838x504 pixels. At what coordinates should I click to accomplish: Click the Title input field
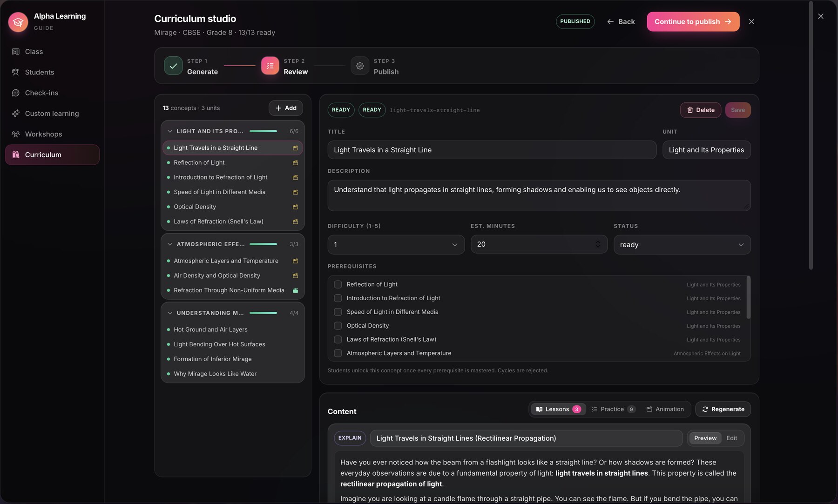[x=492, y=150]
